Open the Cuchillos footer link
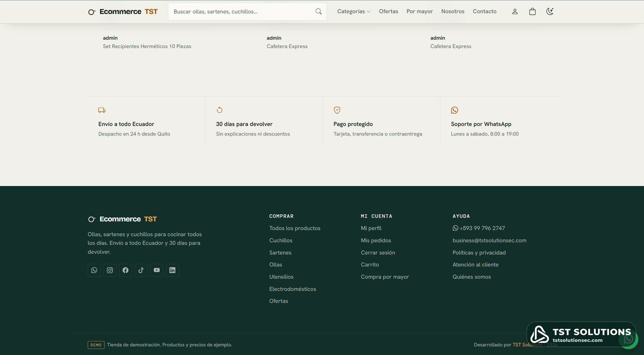 point(281,241)
